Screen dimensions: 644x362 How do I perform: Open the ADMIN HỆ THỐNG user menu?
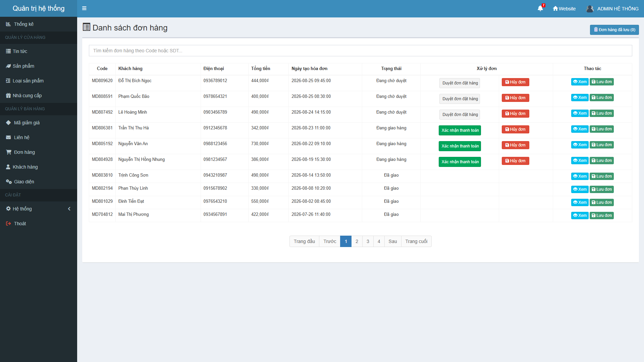612,9
